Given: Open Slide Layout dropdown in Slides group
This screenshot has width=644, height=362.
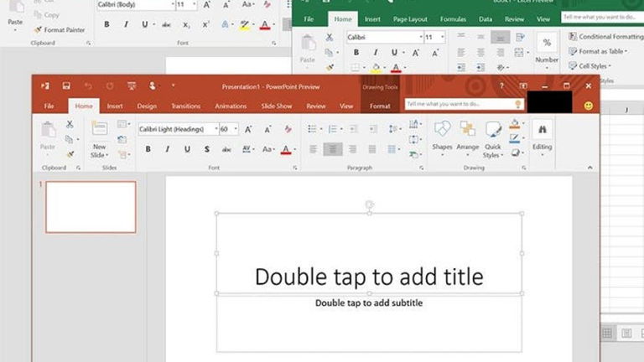Looking at the screenshot, I should 123,123.
